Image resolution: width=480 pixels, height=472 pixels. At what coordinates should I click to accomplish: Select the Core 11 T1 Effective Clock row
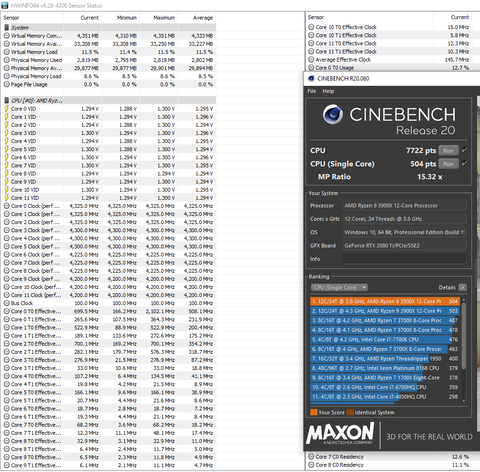pyautogui.click(x=389, y=51)
